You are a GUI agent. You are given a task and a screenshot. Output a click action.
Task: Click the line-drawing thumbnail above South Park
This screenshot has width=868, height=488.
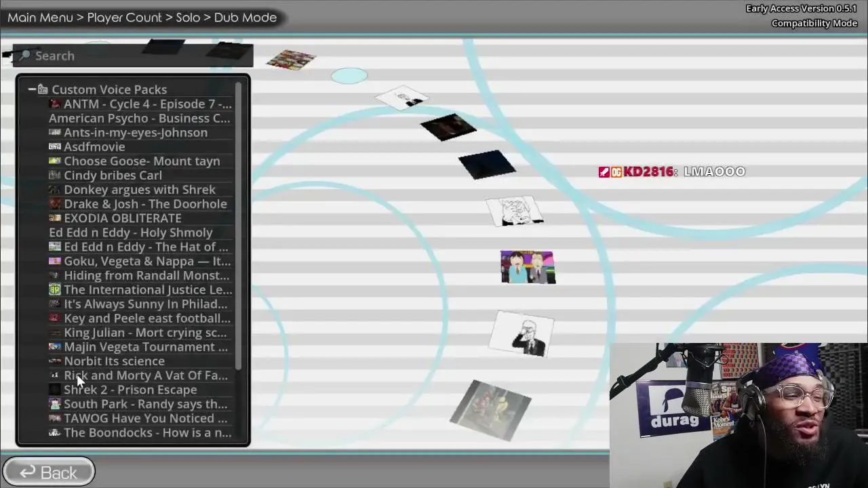click(x=514, y=211)
